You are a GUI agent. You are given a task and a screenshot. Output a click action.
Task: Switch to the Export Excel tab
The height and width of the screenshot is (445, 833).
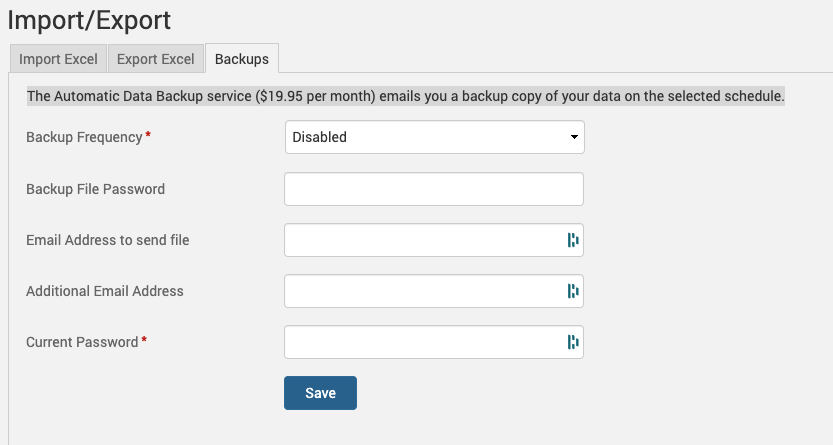click(155, 59)
